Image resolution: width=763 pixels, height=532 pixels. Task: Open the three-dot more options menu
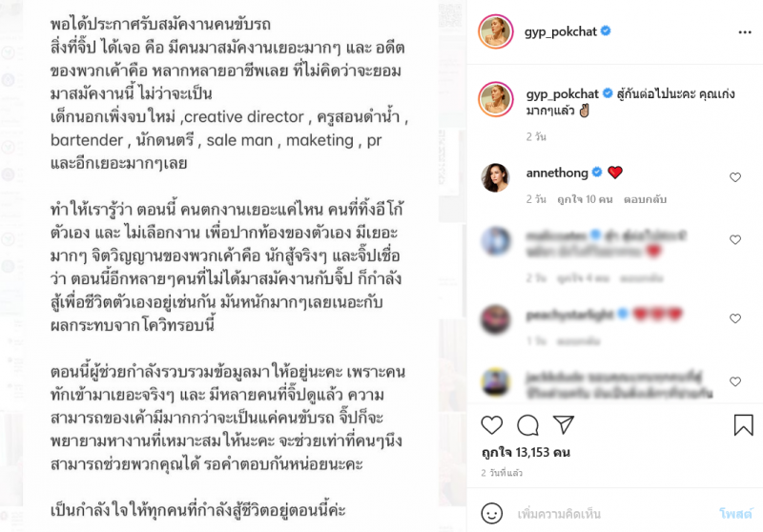click(x=745, y=32)
